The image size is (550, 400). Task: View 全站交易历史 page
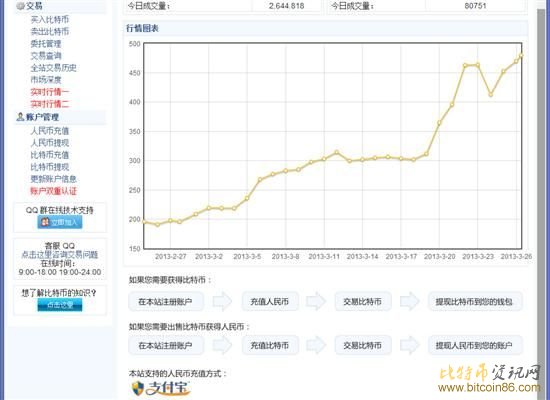(x=53, y=68)
